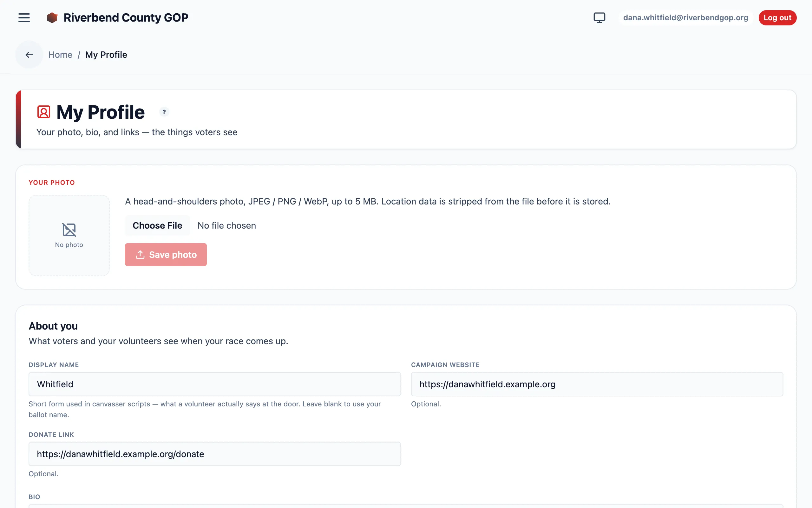Click the 'No file chosen' text
The image size is (812, 508).
[x=227, y=225]
